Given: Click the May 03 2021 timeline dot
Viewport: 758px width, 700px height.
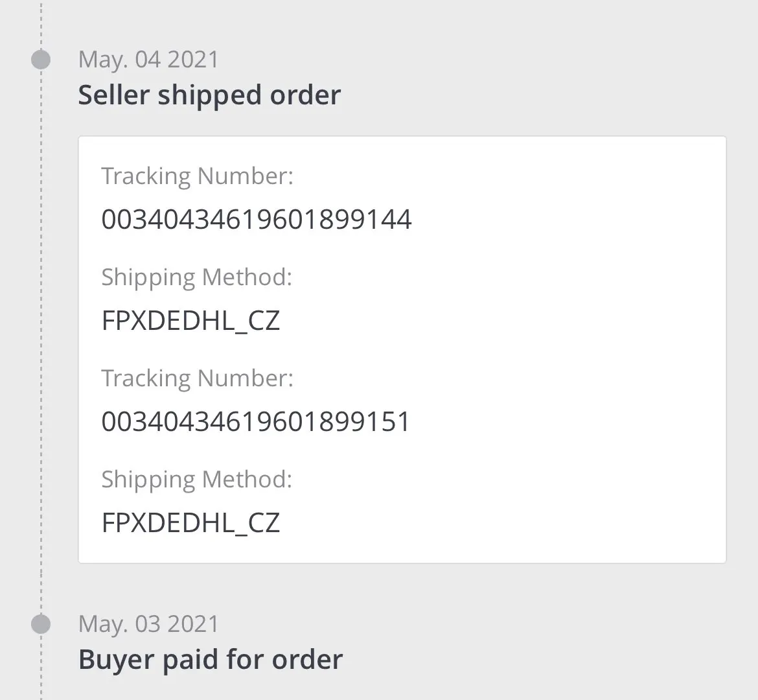Looking at the screenshot, I should tap(41, 624).
